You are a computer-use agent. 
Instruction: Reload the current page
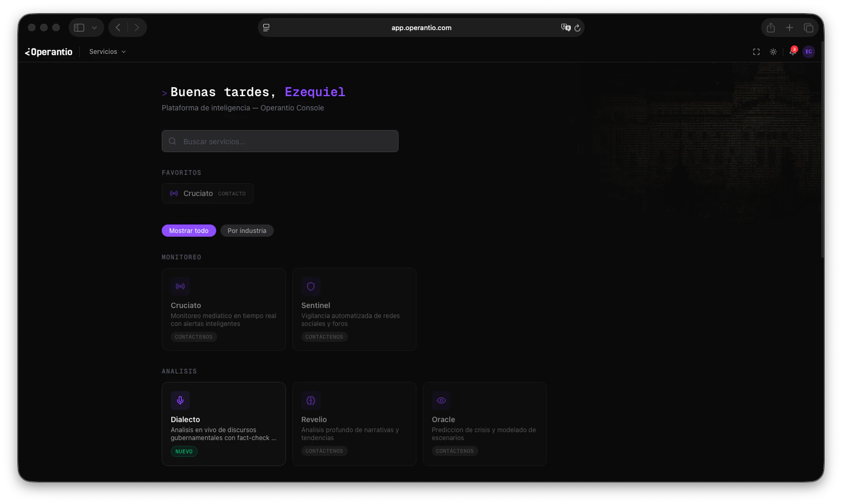click(x=578, y=28)
